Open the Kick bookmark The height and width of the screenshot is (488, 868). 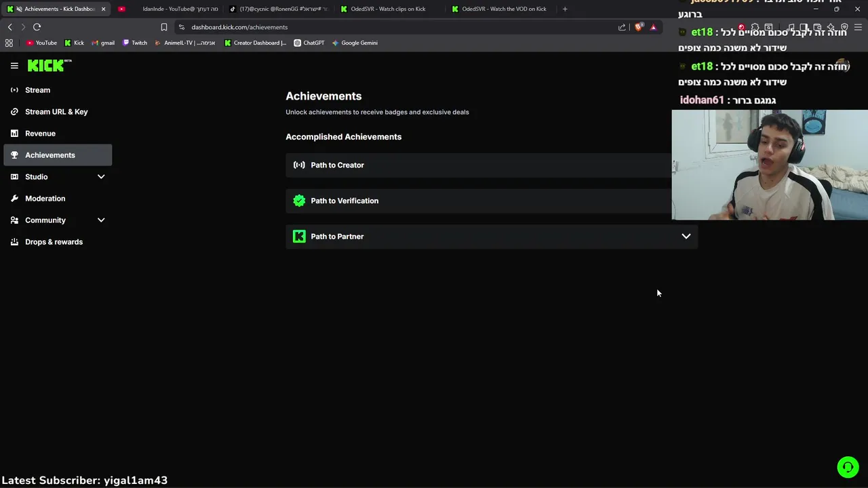pos(74,43)
